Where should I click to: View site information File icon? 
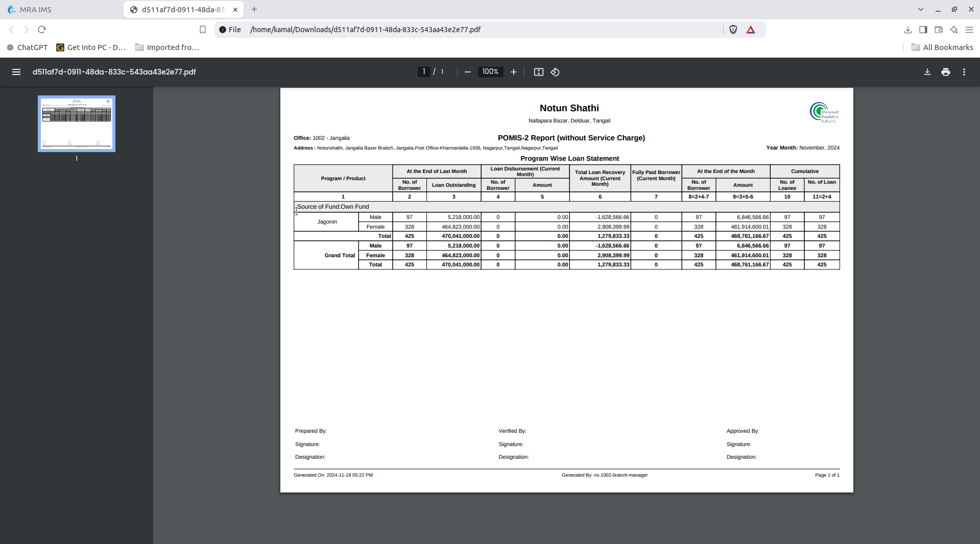(x=230, y=30)
